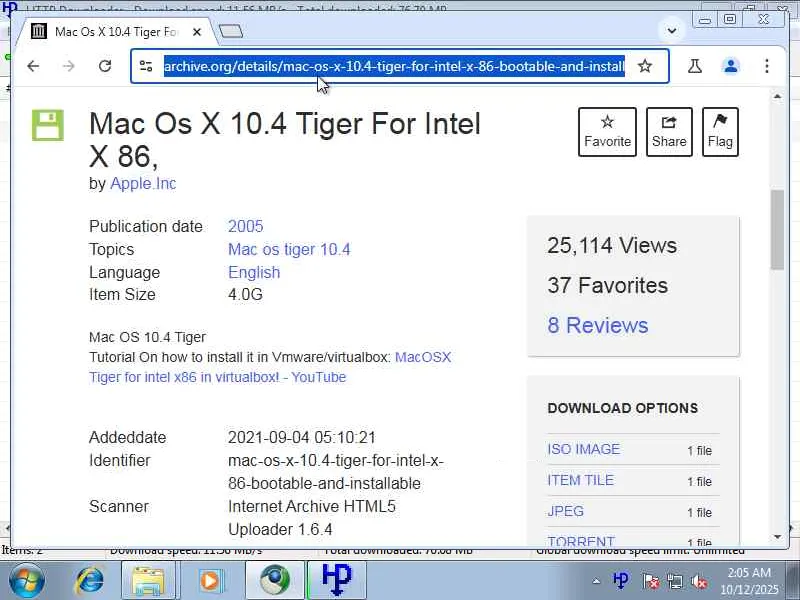The image size is (800, 600).
Task: Open the Mac os tiger 10.4 topic link
Action: (x=289, y=249)
